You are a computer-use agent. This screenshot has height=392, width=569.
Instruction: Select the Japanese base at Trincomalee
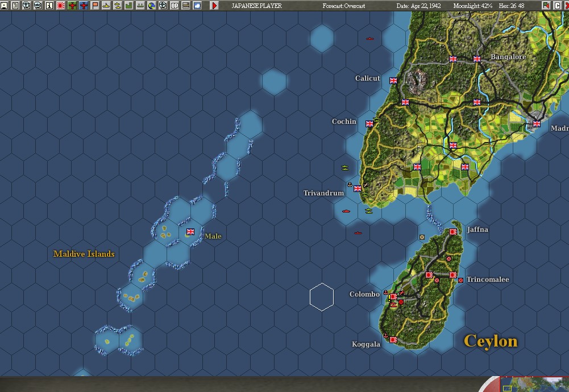[x=453, y=275]
